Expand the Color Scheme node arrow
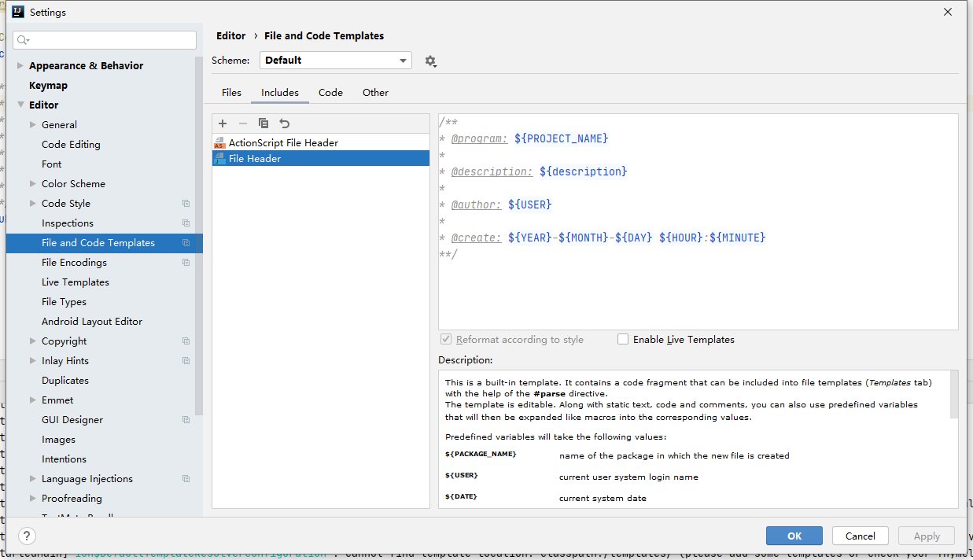Image resolution: width=973 pixels, height=560 pixels. click(33, 184)
